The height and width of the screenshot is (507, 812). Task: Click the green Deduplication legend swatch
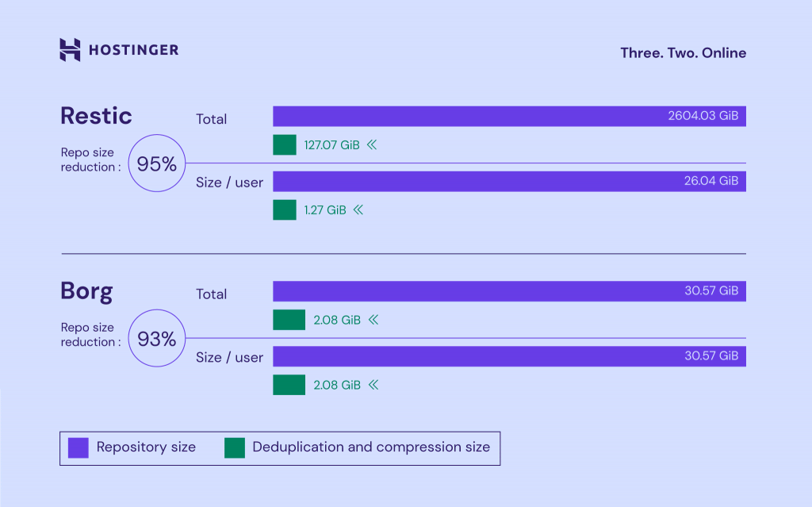coord(235,447)
